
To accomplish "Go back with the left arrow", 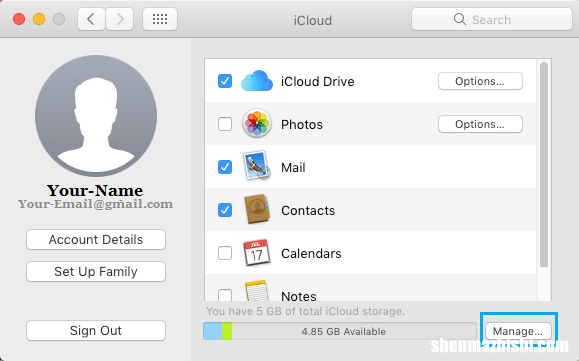I will tap(91, 19).
